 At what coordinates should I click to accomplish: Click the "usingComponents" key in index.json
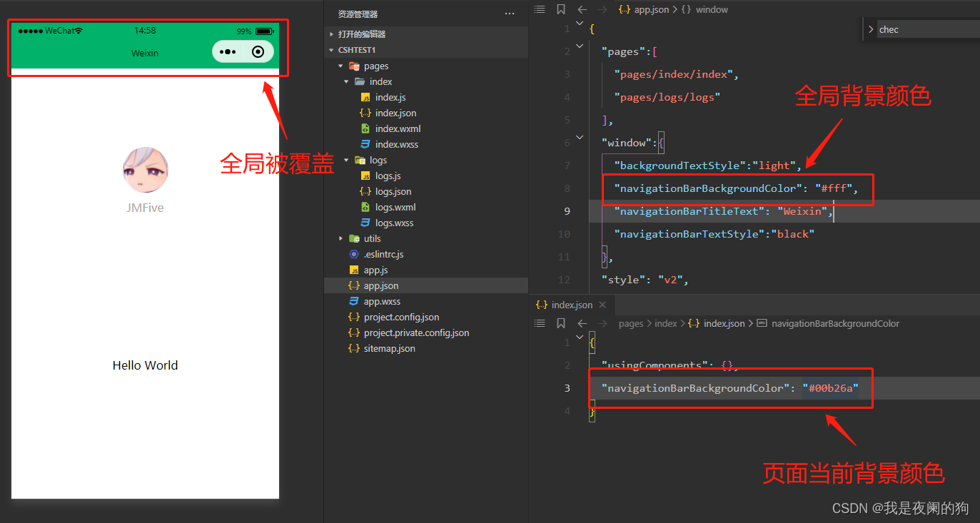point(655,365)
